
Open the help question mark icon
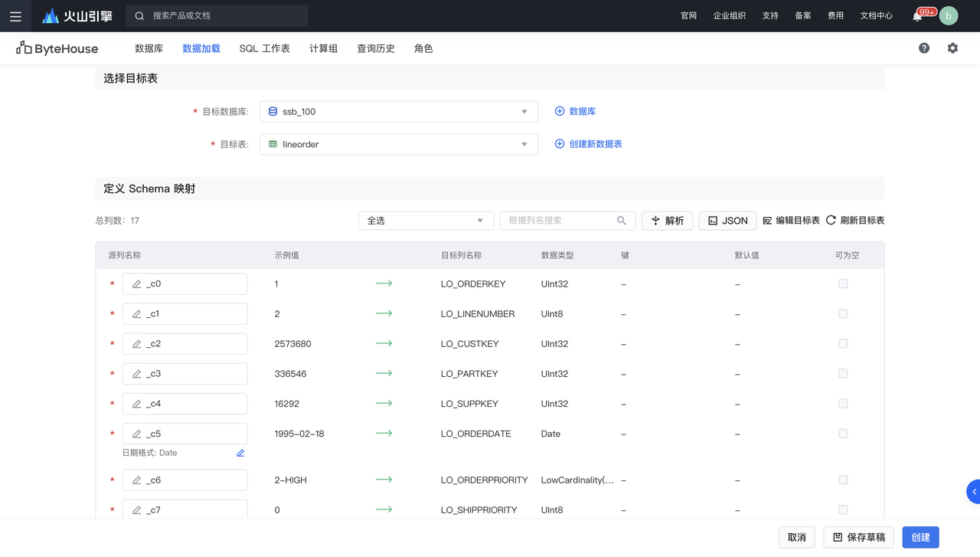[924, 48]
